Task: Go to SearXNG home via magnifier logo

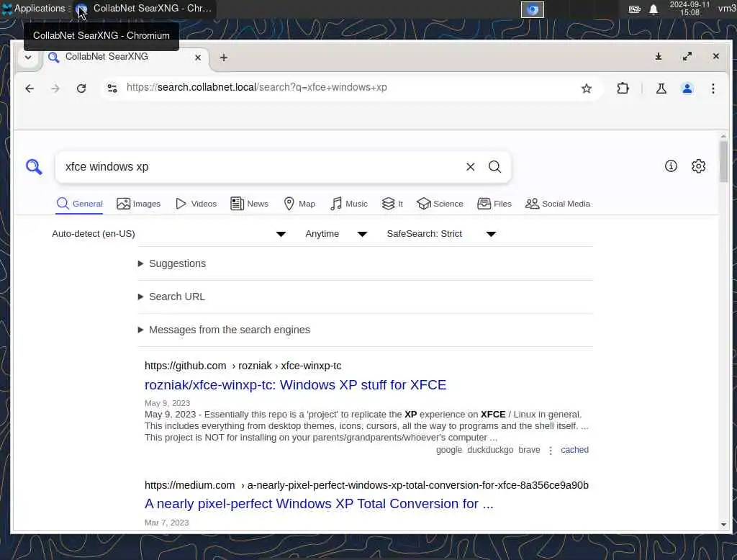Action: pyautogui.click(x=34, y=166)
